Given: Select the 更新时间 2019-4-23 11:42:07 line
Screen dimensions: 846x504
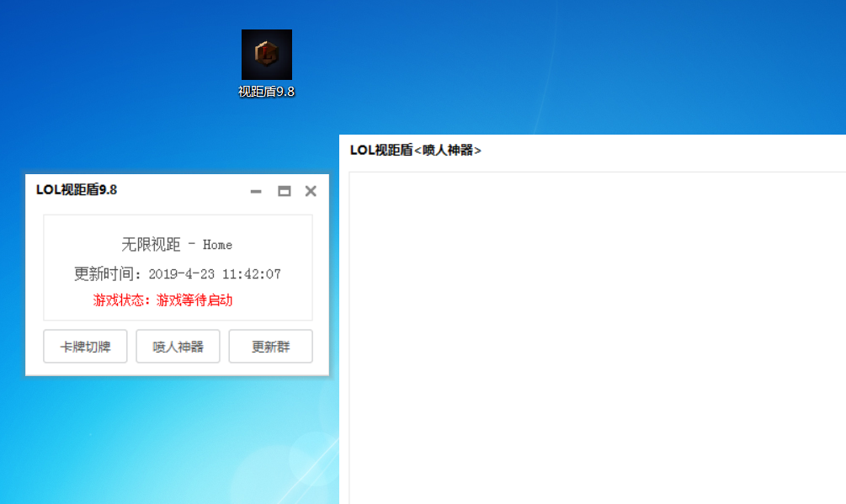Looking at the screenshot, I should tap(178, 273).
